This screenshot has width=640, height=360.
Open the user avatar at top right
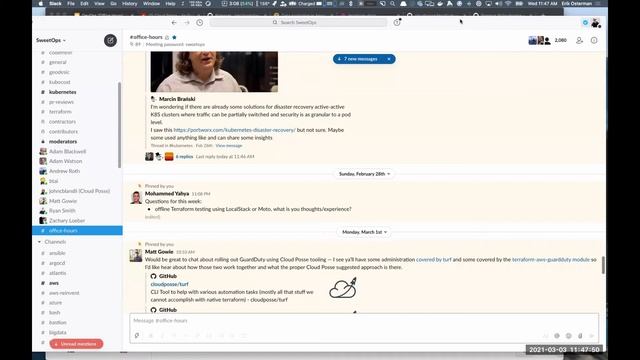point(596,23)
